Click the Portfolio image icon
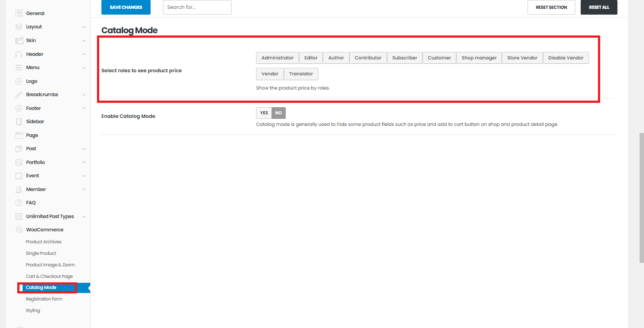Viewport: 644px width, 328px height. pos(19,162)
